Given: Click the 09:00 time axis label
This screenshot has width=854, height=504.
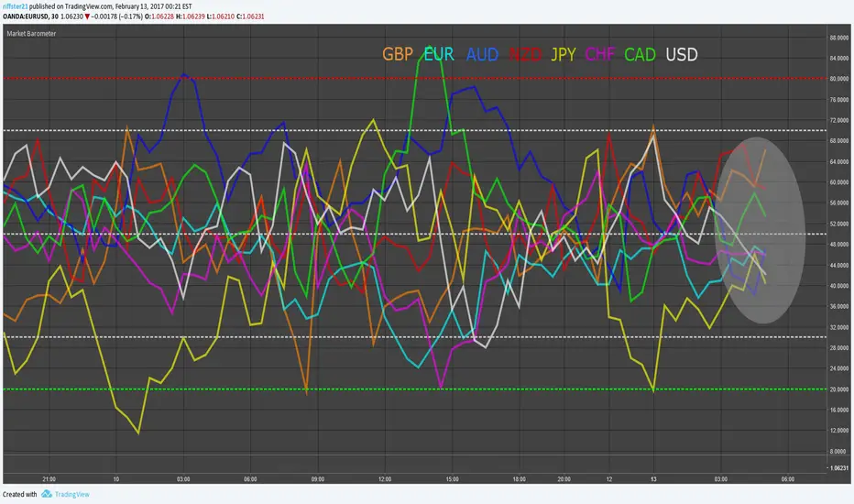Looking at the screenshot, I should click(318, 479).
